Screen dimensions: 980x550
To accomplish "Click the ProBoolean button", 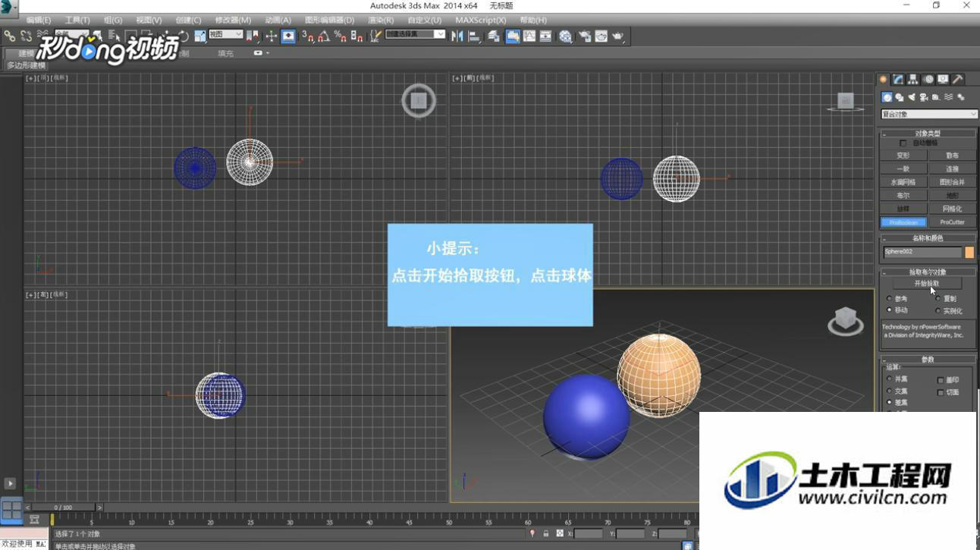I will [903, 222].
